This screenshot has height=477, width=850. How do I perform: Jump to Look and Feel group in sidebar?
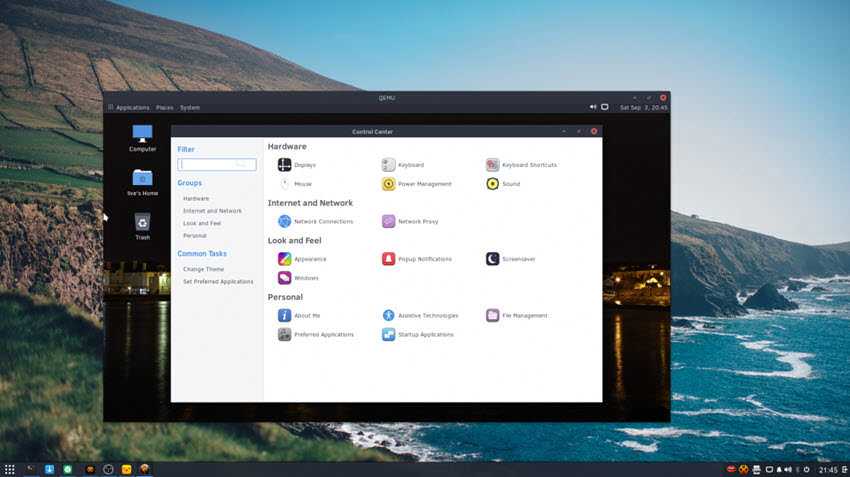[202, 223]
